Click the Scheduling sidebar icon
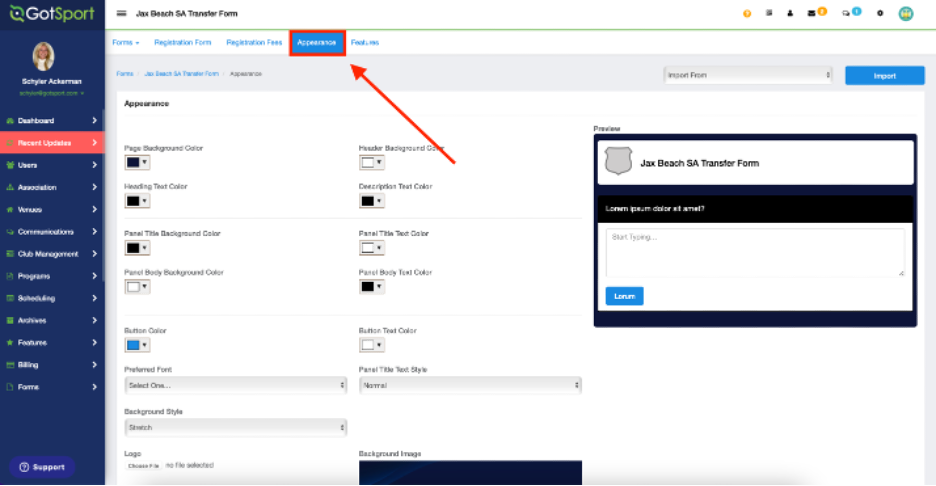The height and width of the screenshot is (486, 936). (10, 298)
